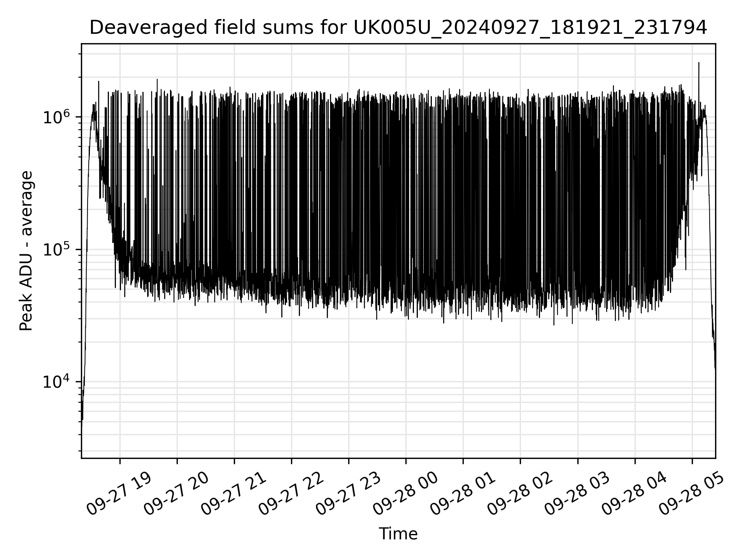The image size is (747, 560).
Task: Click the plot title 'Deaveraged field sums for UK005U_20240927_181921_231794'
Action: pyautogui.click(x=398, y=28)
